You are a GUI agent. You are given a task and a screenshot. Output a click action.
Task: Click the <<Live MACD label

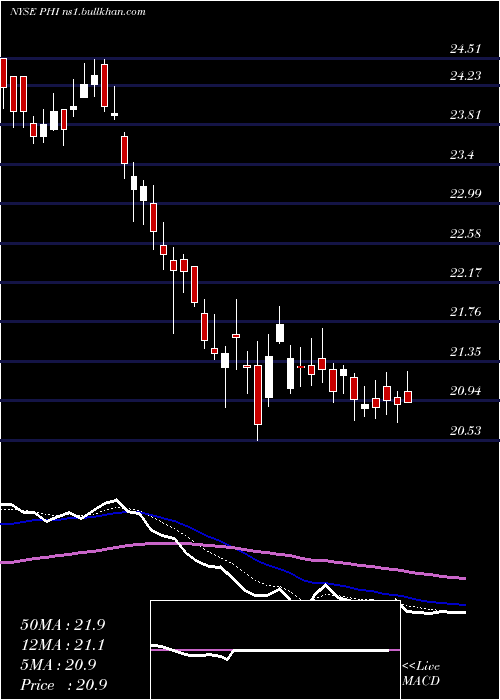(421, 674)
